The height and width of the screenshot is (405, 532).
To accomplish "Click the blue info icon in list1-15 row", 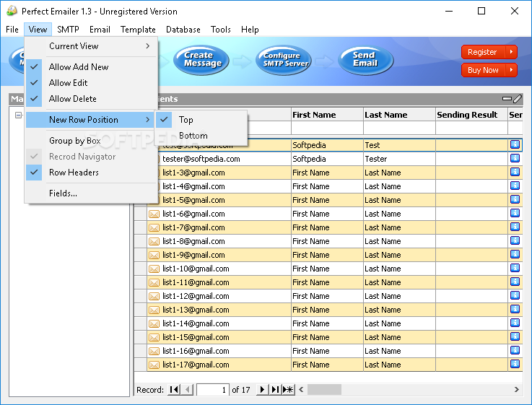I will pyautogui.click(x=515, y=336).
